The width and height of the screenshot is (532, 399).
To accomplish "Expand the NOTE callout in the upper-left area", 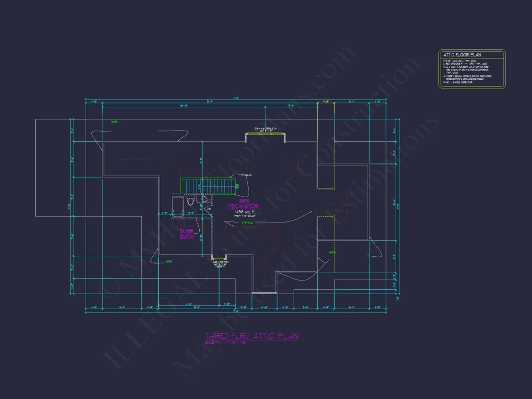I will 114,122.
